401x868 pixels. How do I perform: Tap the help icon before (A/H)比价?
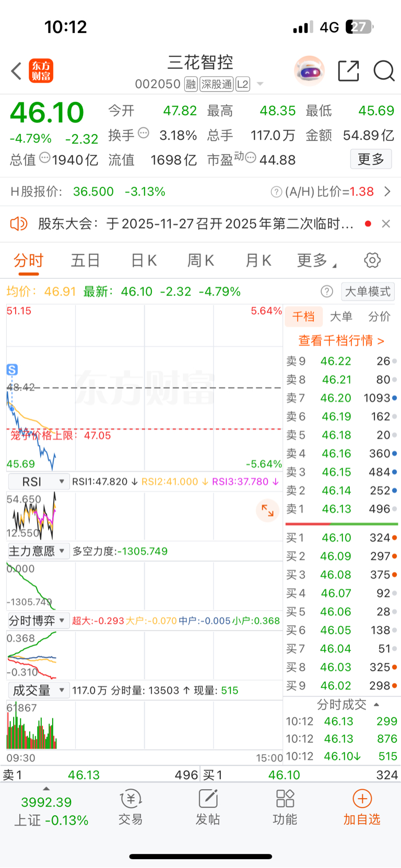(x=277, y=192)
